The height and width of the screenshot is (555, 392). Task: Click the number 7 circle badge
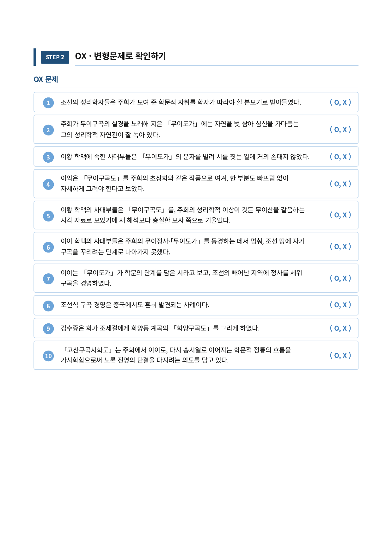(x=48, y=279)
